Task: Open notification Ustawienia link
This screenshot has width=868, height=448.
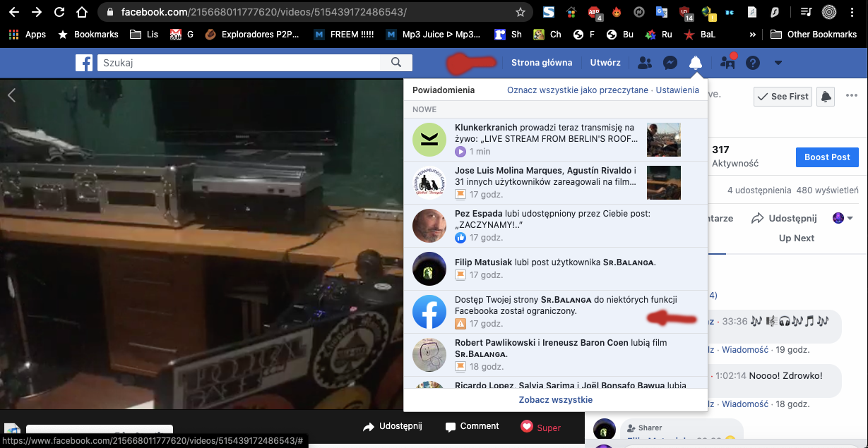Action: (x=677, y=90)
